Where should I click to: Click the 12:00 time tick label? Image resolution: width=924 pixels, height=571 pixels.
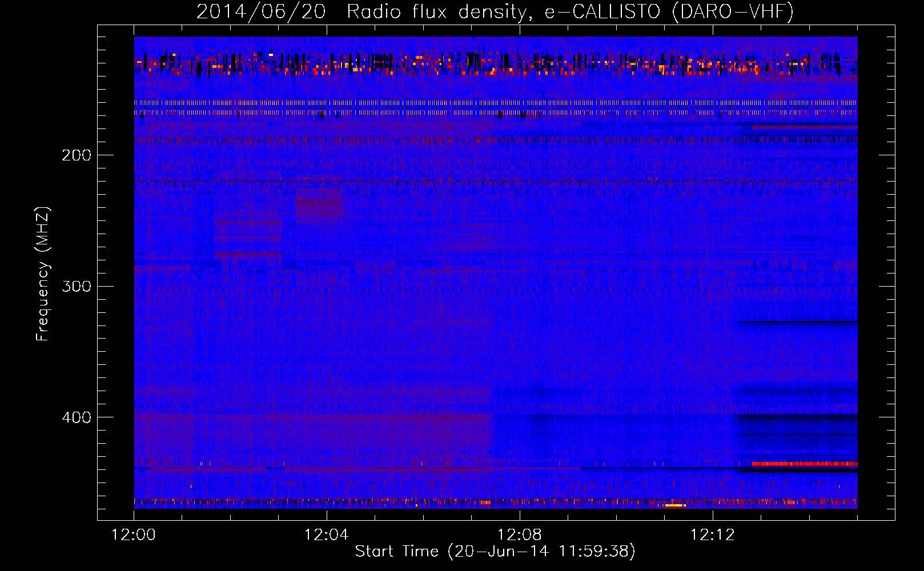click(134, 535)
